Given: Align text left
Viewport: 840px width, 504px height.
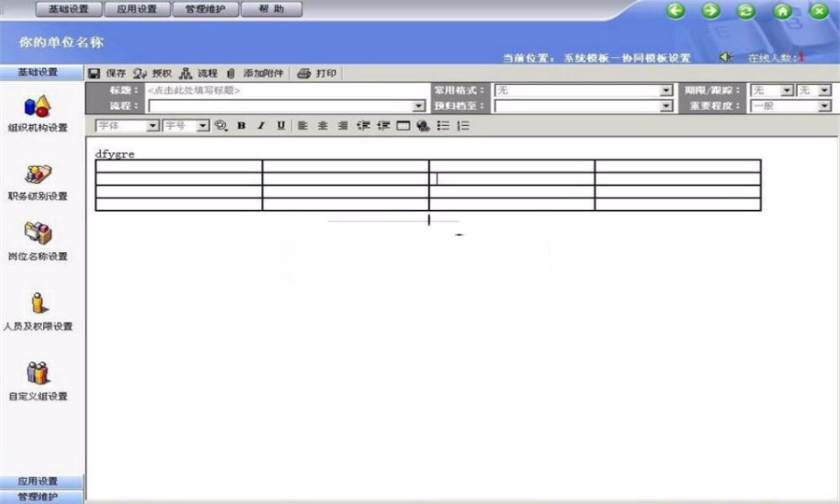Looking at the screenshot, I should click(x=302, y=125).
